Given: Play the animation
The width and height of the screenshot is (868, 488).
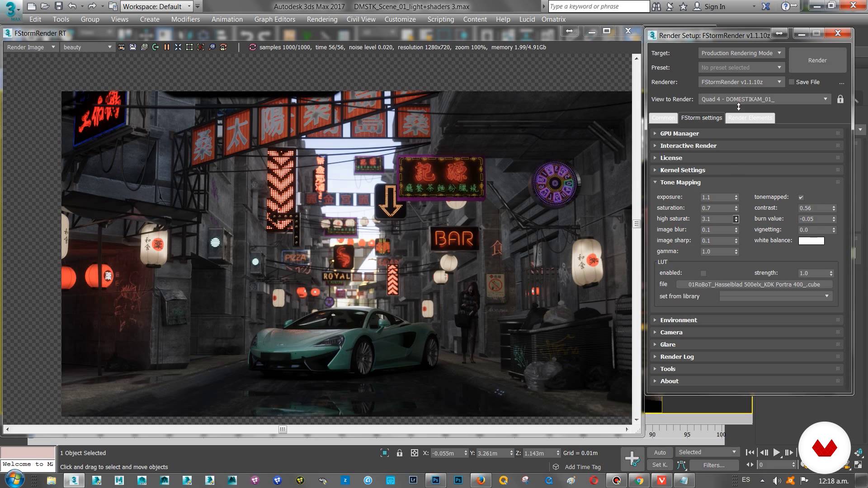Looking at the screenshot, I should (776, 452).
